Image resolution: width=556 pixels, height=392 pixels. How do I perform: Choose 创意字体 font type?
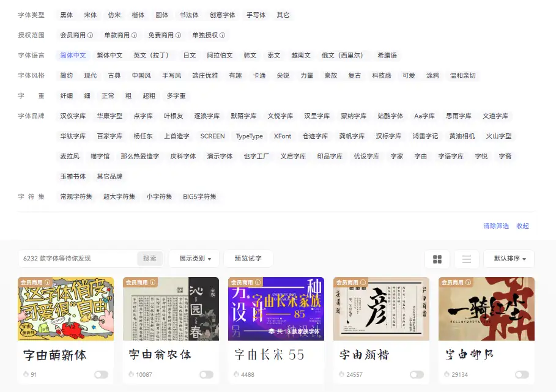click(222, 15)
